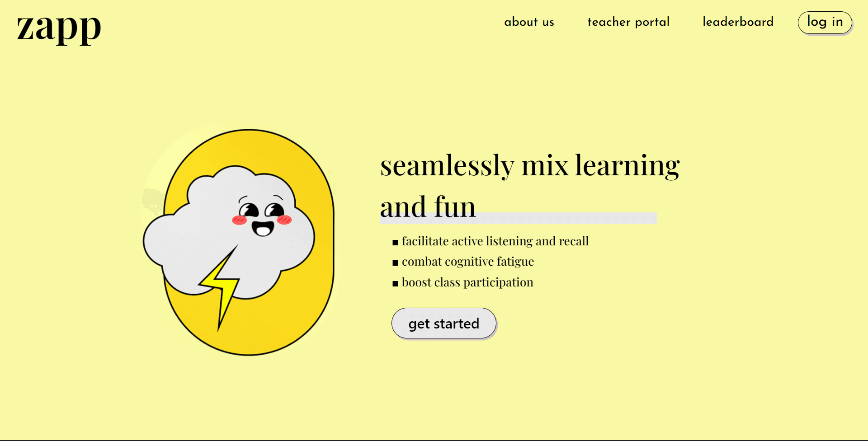The width and height of the screenshot is (868, 441).
Task: Click the zapp logo
Action: tap(59, 28)
